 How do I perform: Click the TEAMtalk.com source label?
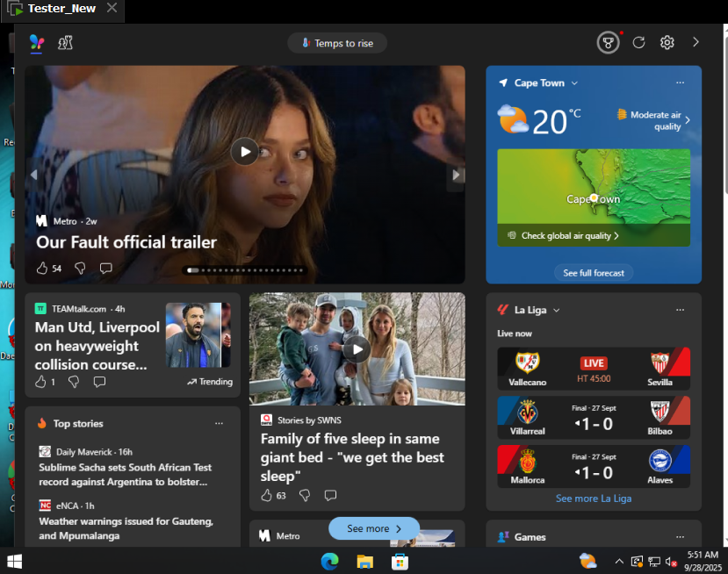80,309
